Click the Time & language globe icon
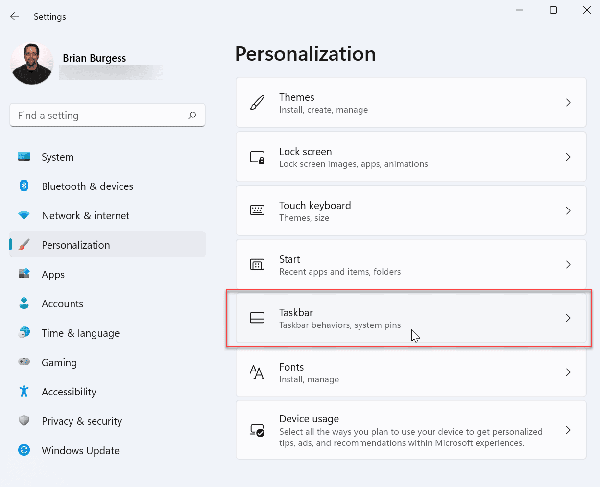600x487 pixels. pos(24,332)
